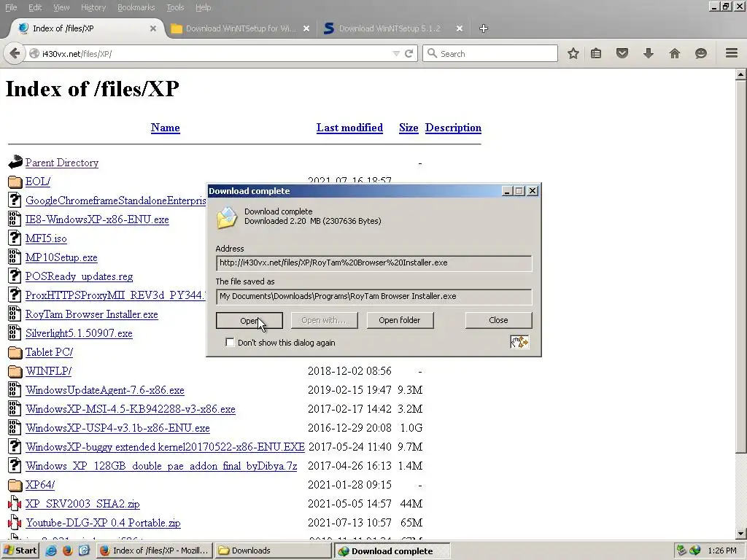Open WindowsUpdateAgent-7.6-x86.exe link
The width and height of the screenshot is (747, 560).
tap(105, 390)
